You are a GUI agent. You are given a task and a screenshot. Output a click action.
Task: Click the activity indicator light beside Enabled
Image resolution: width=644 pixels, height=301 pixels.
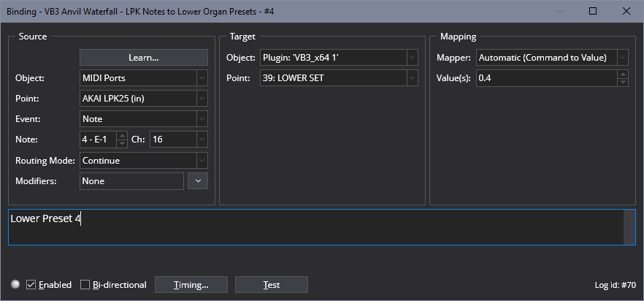15,284
